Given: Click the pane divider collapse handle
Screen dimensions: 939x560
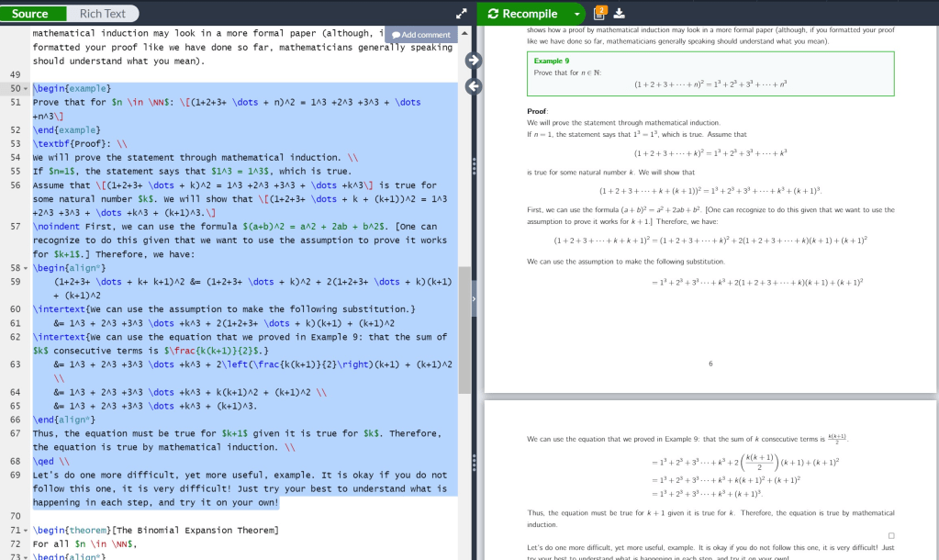Looking at the screenshot, I should [474, 299].
